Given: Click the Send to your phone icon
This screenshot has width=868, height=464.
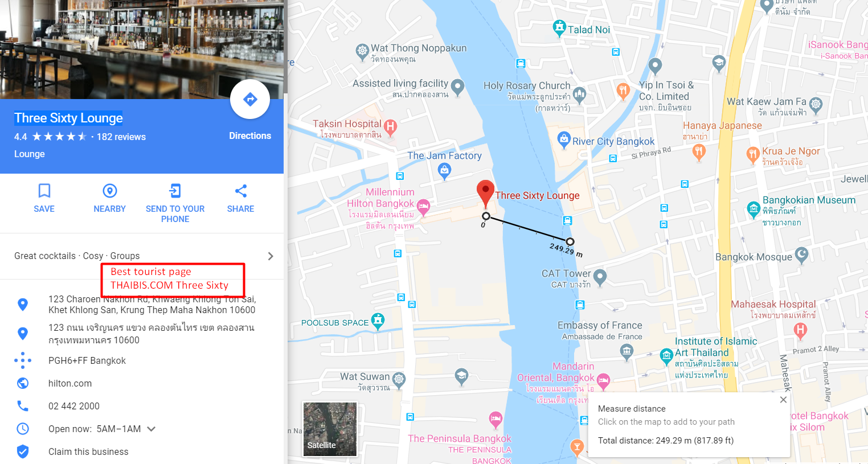Looking at the screenshot, I should pos(175,190).
